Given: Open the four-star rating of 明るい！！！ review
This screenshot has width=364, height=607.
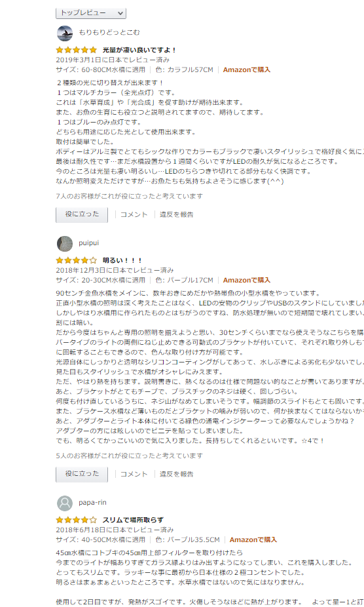Looking at the screenshot, I should 76,260.
